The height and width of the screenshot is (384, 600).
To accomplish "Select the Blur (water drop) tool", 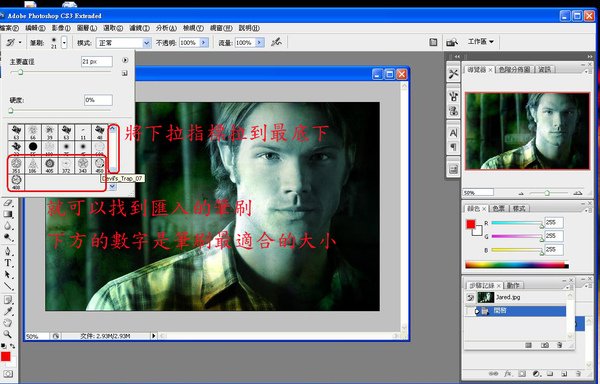I will tap(8, 226).
